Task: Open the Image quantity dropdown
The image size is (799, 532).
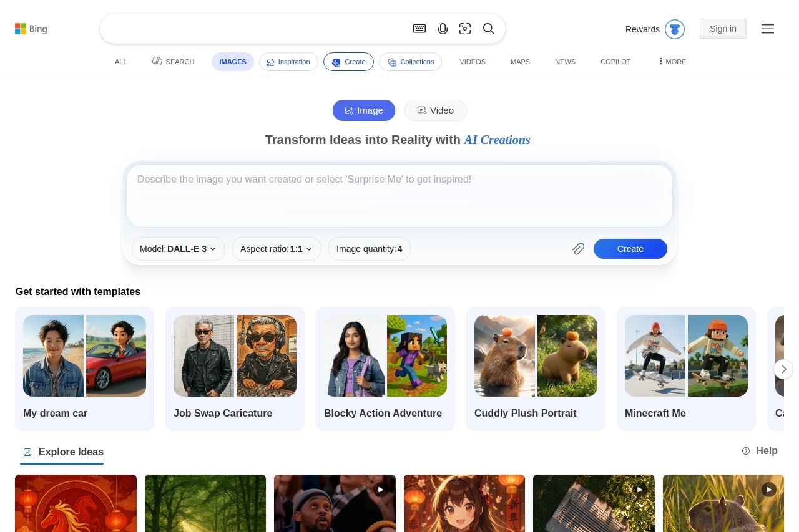Action: (x=369, y=249)
